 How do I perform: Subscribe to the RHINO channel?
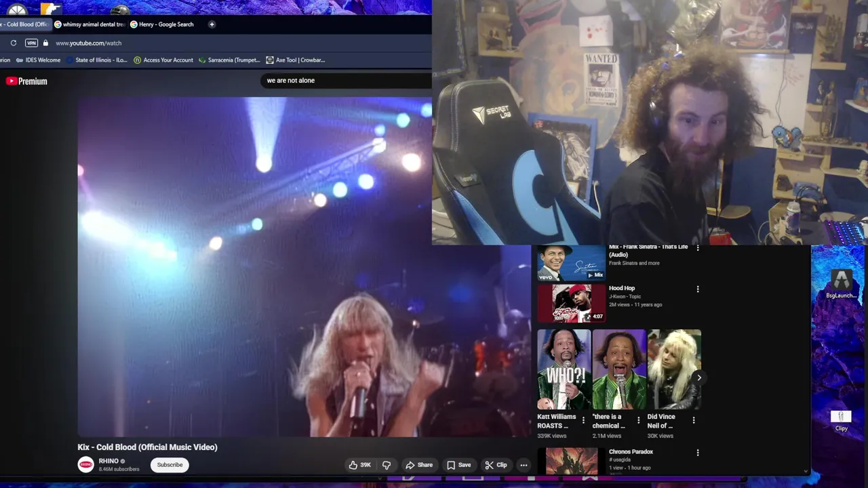click(x=170, y=465)
